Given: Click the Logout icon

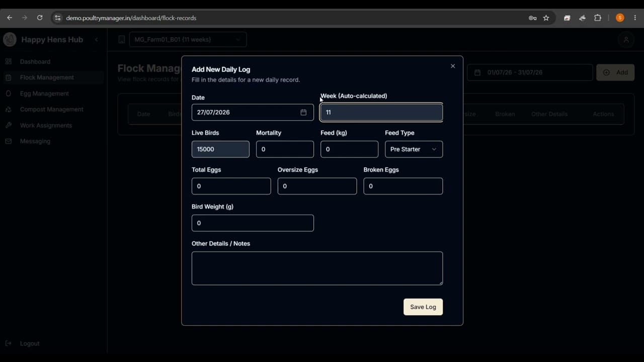Looking at the screenshot, I should (8, 343).
